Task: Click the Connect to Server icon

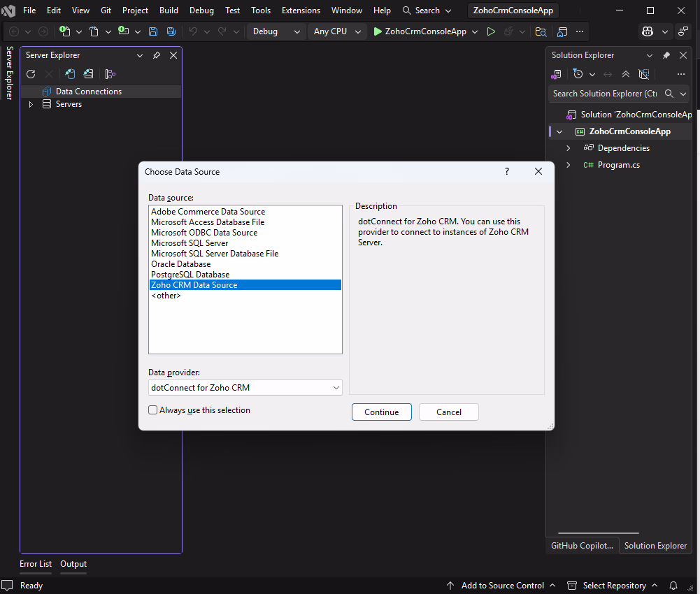Action: (88, 74)
